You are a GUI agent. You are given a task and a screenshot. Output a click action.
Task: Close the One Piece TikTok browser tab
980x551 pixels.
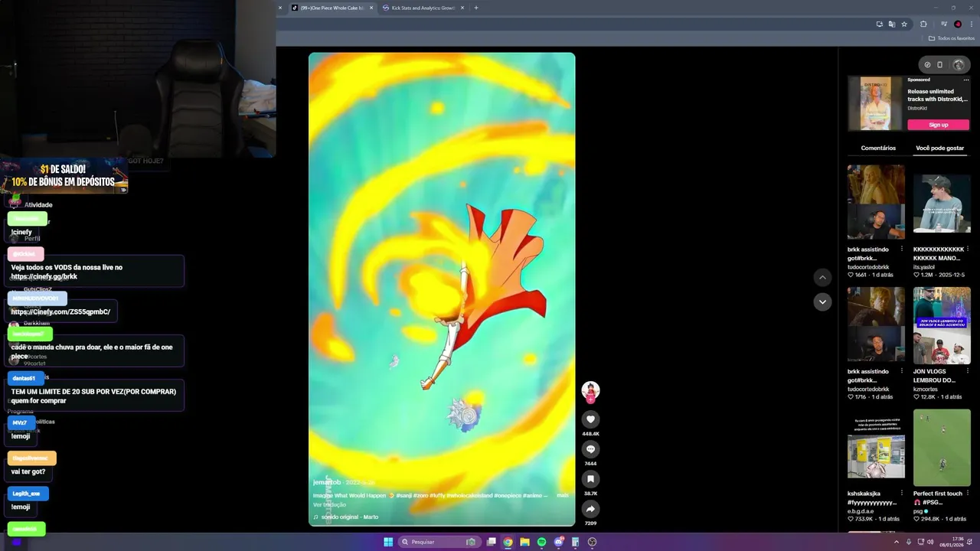[x=371, y=8]
